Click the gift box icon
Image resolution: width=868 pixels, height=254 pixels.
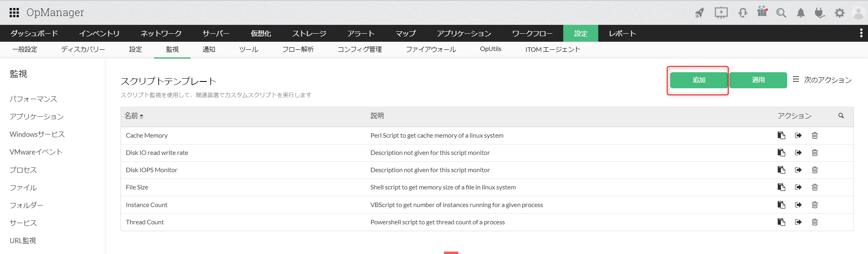[762, 12]
